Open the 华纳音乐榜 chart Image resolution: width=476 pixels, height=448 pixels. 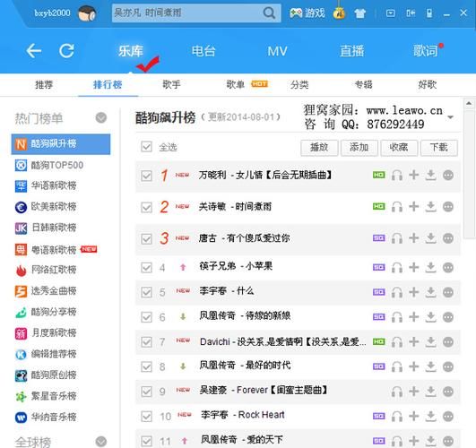coord(54,418)
